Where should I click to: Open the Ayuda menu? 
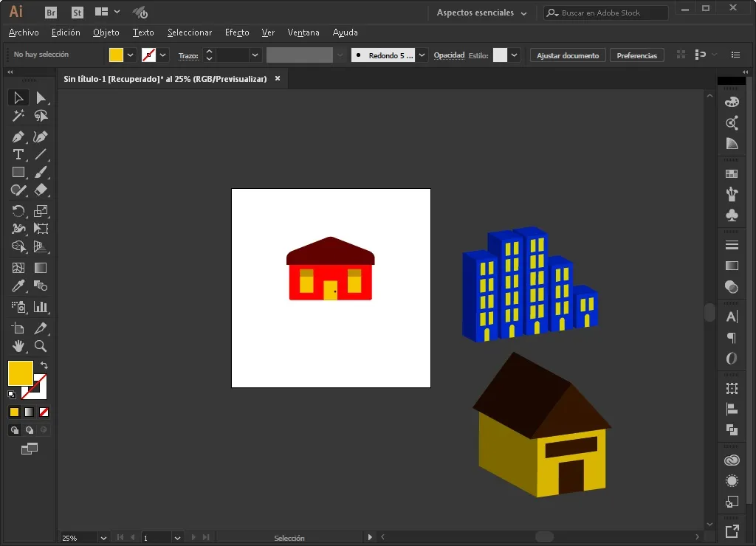tap(346, 32)
